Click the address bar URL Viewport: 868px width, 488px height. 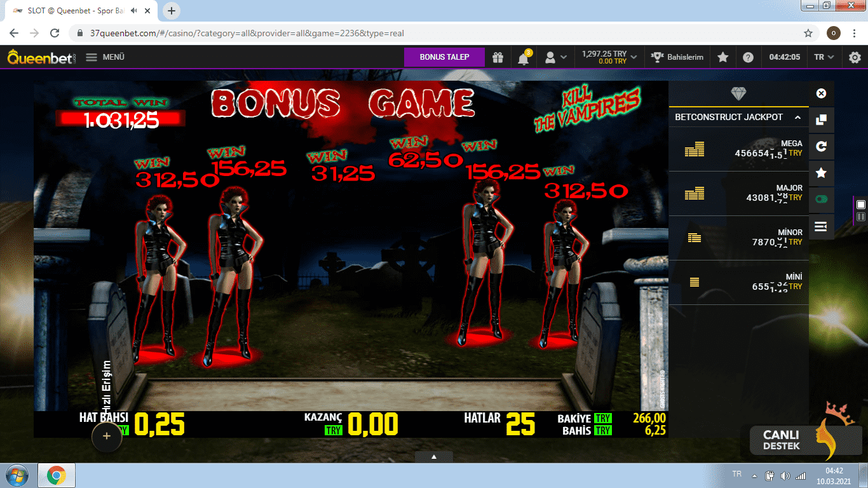247,33
